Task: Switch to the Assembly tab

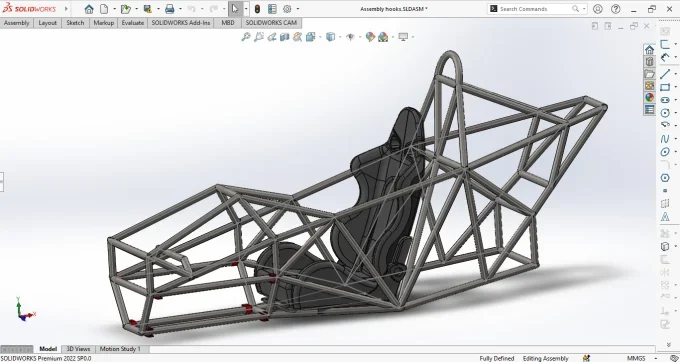Action: point(16,23)
